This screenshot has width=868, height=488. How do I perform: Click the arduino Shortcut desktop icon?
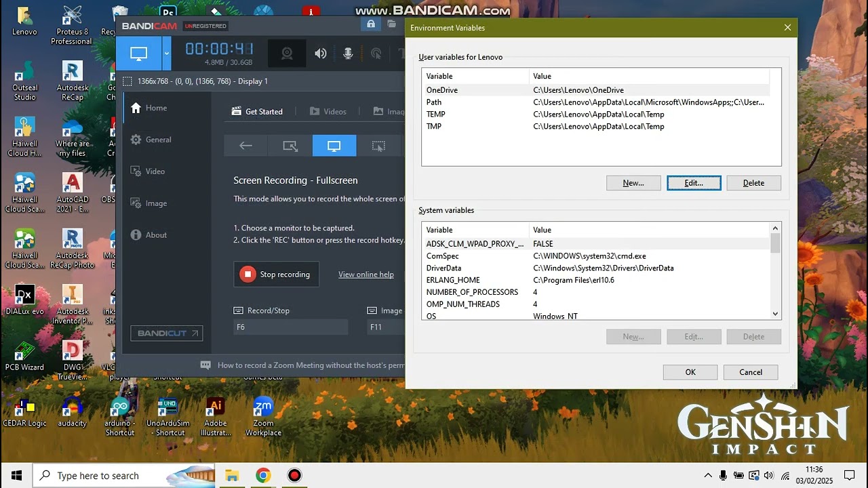coord(120,417)
